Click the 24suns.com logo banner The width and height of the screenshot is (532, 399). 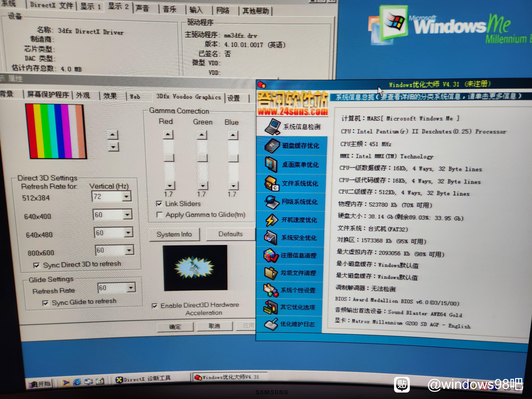pos(293,103)
